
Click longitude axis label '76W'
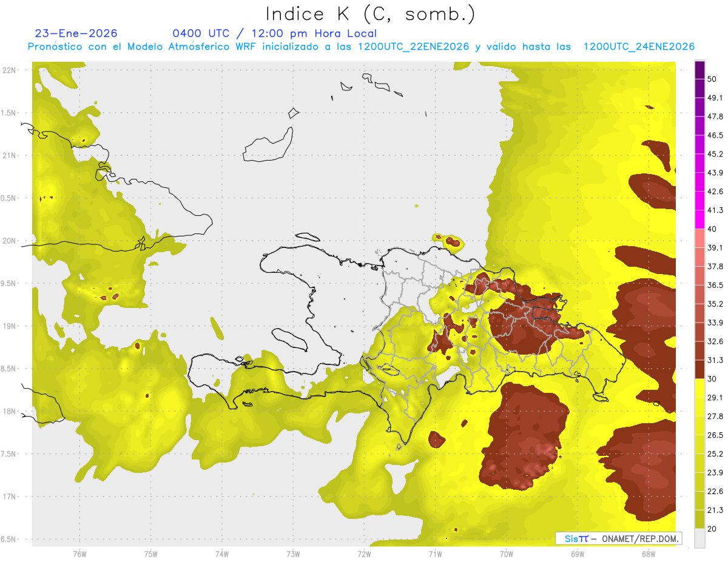click(79, 554)
